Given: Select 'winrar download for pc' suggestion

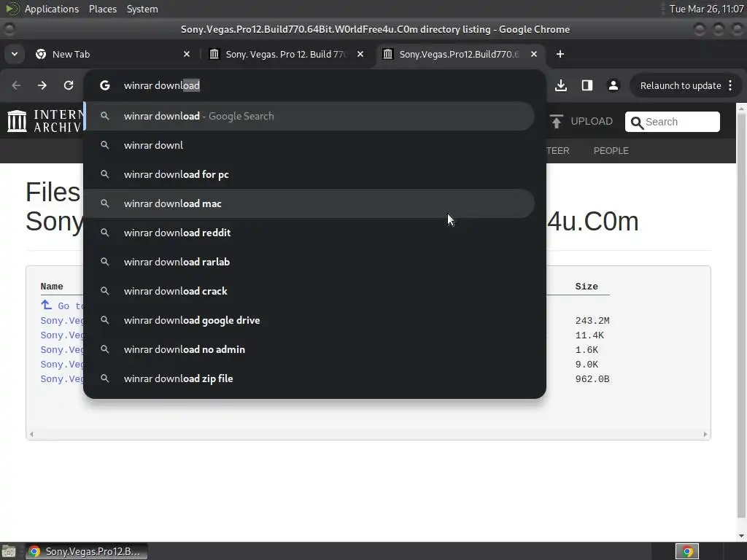Looking at the screenshot, I should (x=309, y=174).
